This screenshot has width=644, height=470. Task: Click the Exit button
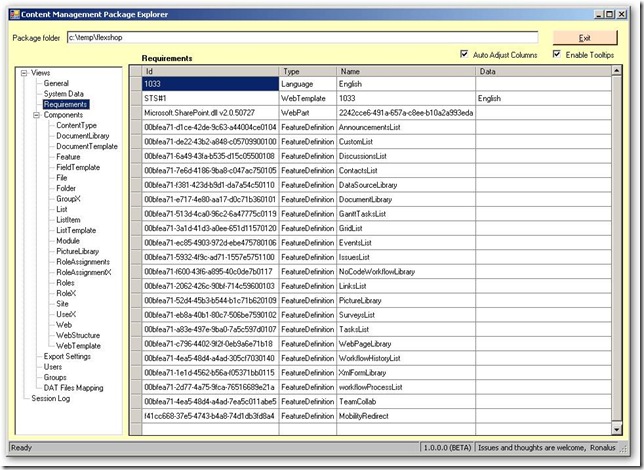coord(585,38)
